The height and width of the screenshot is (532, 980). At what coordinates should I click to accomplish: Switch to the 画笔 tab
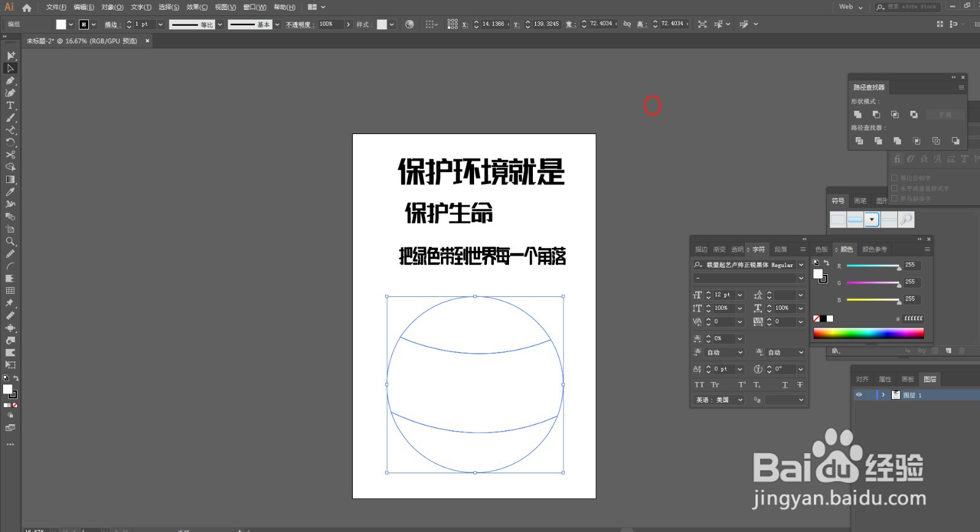click(x=861, y=201)
